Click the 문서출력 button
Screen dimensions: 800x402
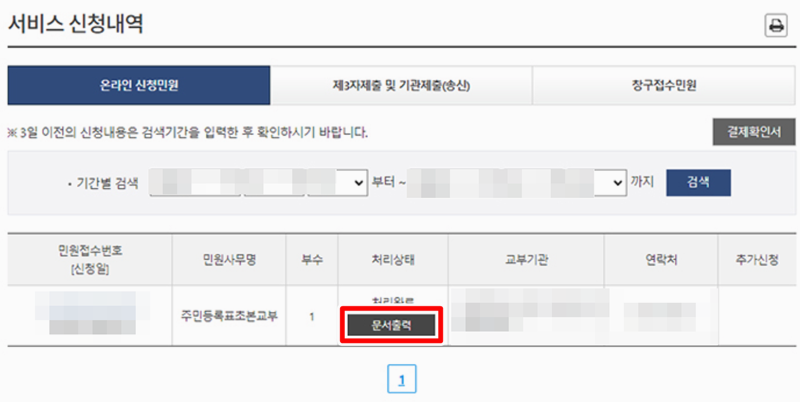point(391,325)
